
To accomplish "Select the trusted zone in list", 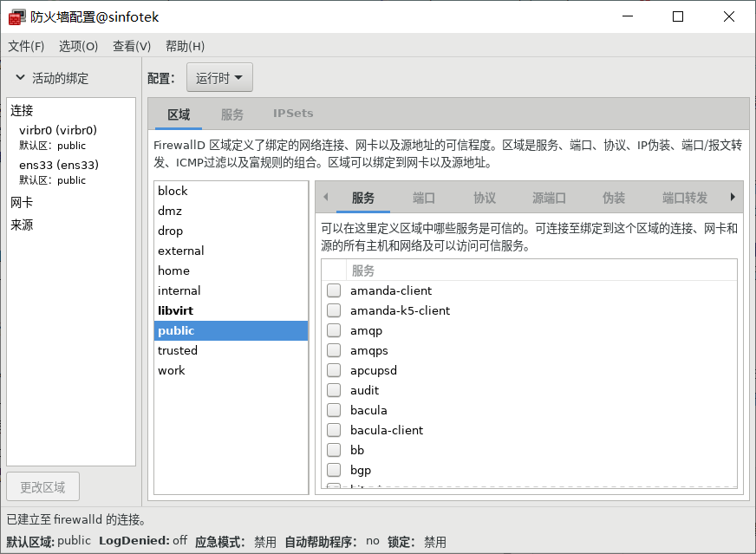I will [x=178, y=350].
